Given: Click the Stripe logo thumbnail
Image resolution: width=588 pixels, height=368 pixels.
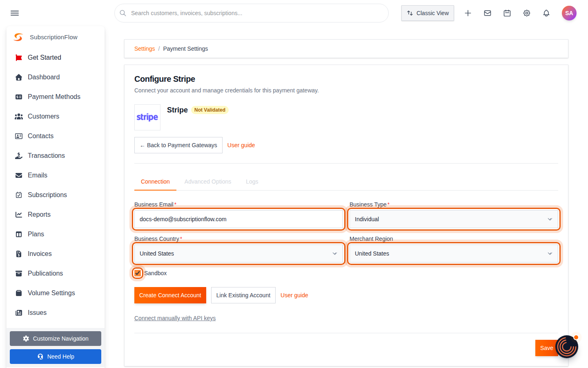Looking at the screenshot, I should point(147,117).
